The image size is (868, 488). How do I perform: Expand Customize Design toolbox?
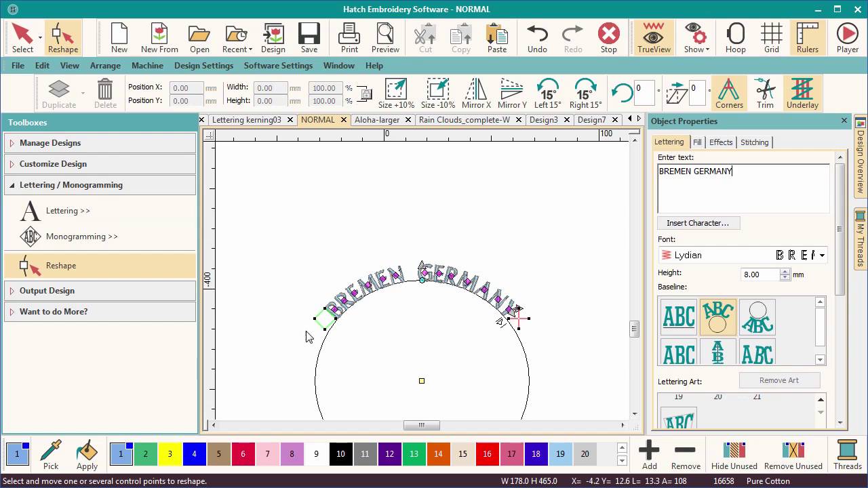click(100, 164)
